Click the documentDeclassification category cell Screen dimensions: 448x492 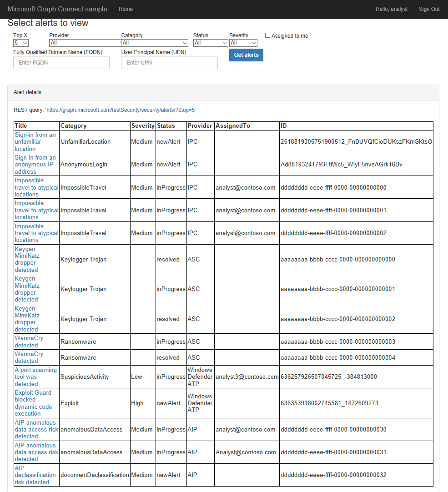click(x=95, y=475)
